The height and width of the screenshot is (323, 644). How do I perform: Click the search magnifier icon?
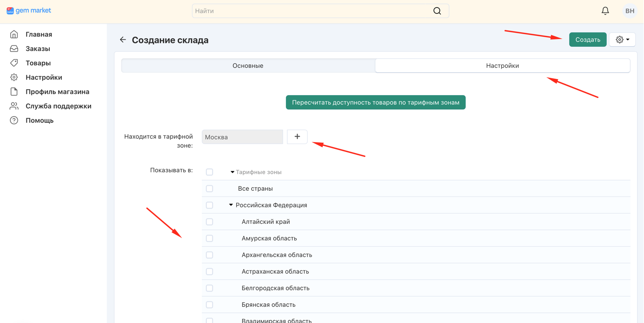pos(437,11)
